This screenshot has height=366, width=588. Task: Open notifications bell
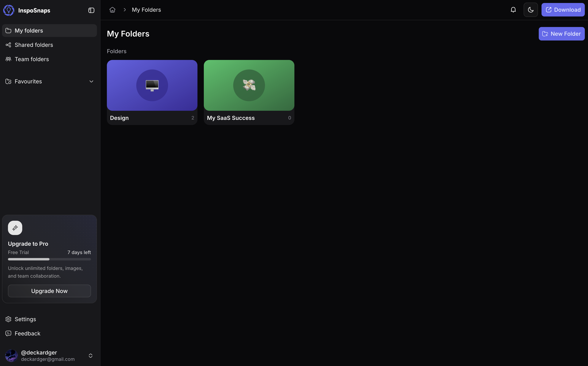pos(513,10)
